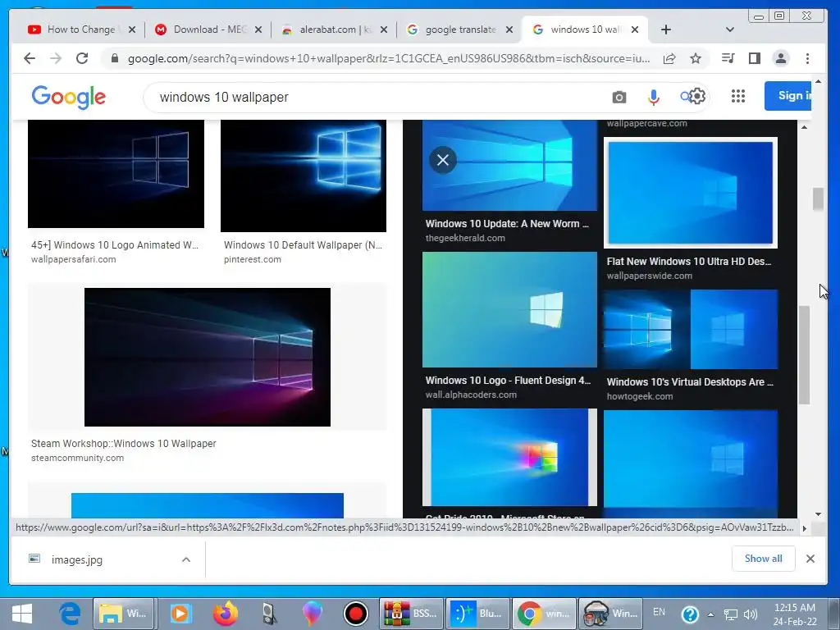View site information lock icon
Viewport: 840px width, 630px height.
coord(114,58)
